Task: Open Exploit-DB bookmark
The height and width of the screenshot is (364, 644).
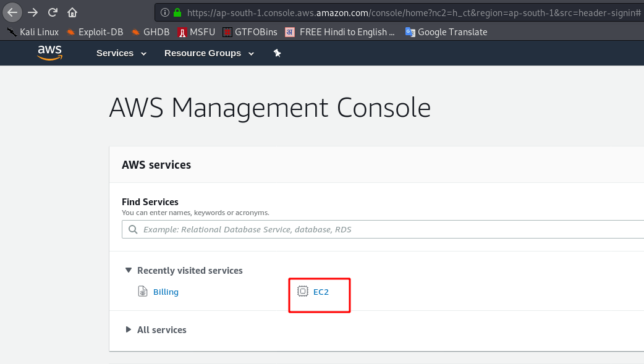Action: pos(95,32)
